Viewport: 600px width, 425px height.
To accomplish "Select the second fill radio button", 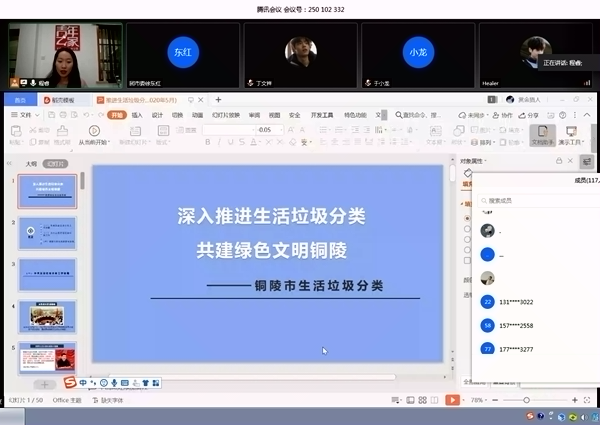I will click(467, 229).
